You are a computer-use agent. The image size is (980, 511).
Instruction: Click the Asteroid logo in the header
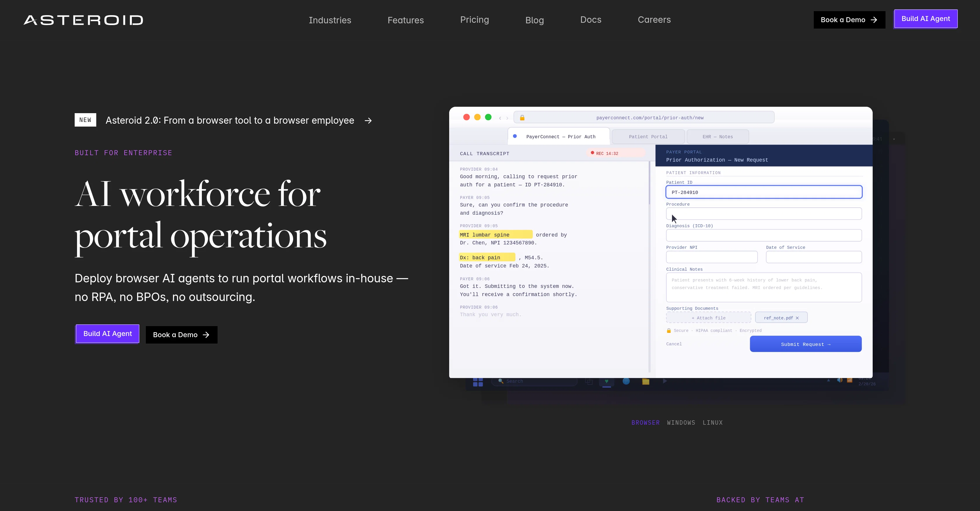coord(83,20)
